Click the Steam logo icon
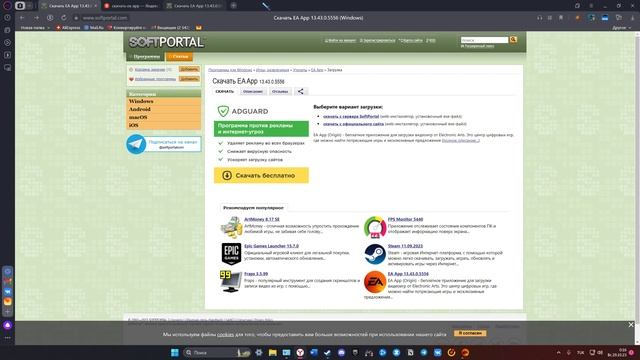The height and width of the screenshot is (360, 640). point(375,254)
